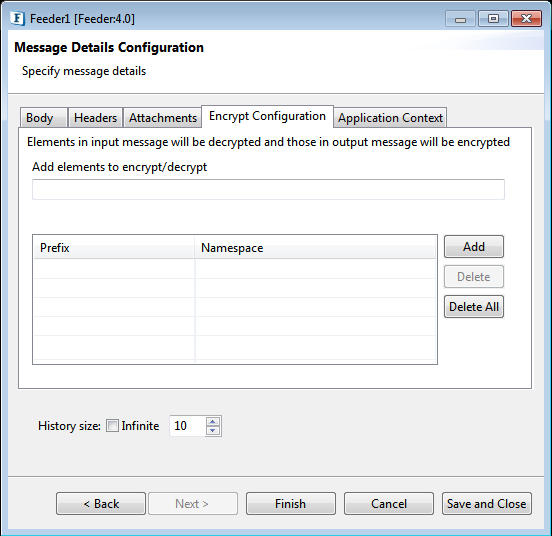Increase history size with up arrow

point(213,421)
